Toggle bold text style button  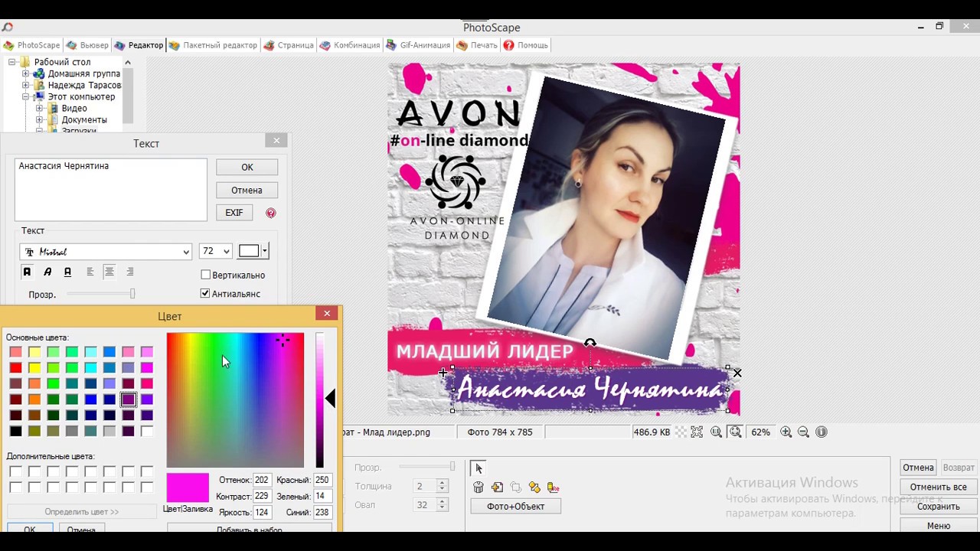pos(27,272)
